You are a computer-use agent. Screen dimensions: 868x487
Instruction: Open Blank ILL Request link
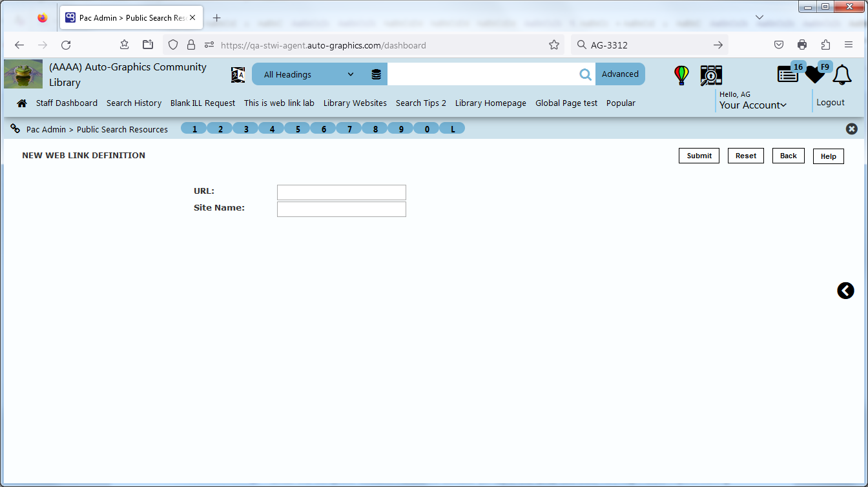tap(203, 103)
